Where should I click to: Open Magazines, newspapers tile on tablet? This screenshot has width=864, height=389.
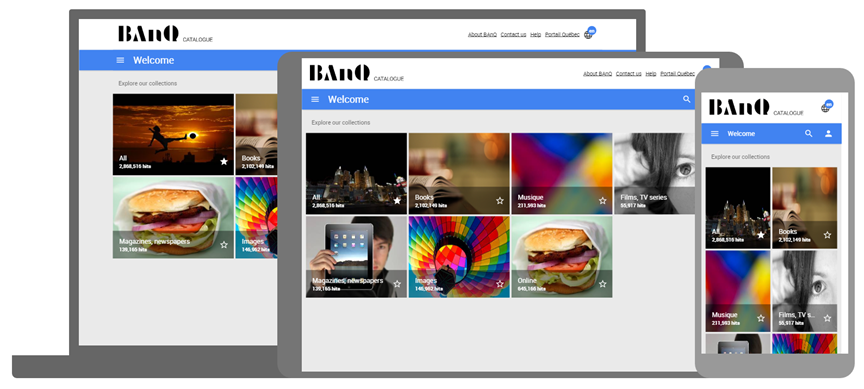click(357, 257)
